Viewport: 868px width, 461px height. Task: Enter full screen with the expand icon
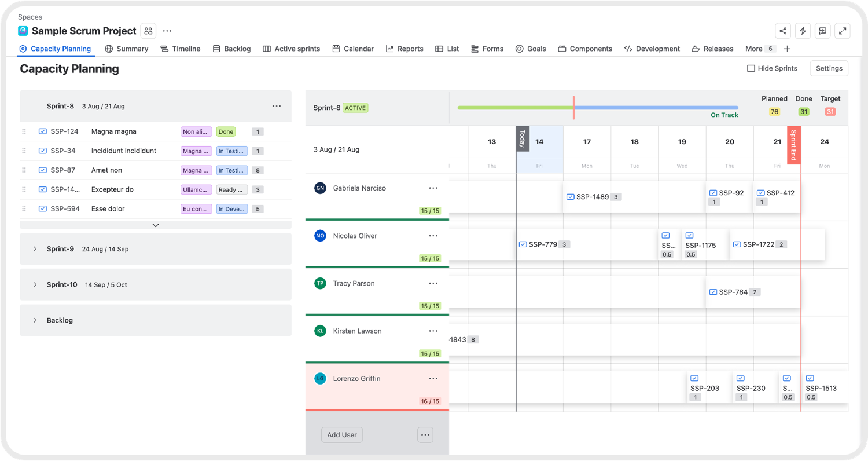click(843, 31)
